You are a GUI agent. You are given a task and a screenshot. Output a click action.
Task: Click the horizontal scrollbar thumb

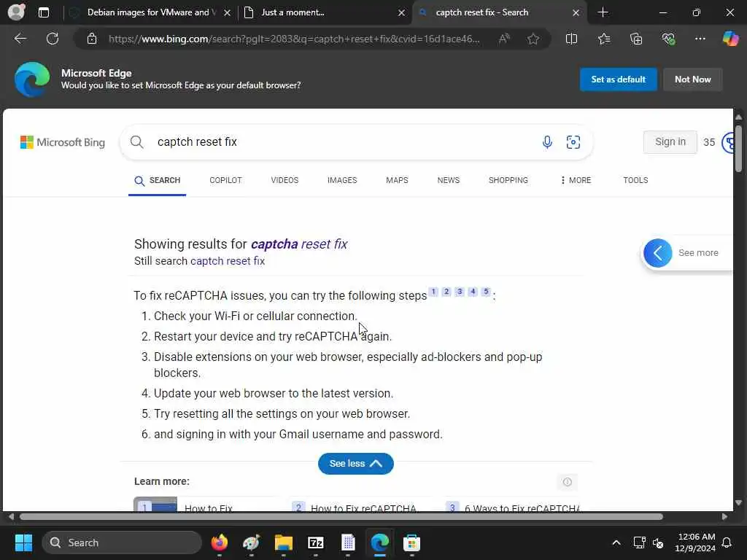pos(341,517)
